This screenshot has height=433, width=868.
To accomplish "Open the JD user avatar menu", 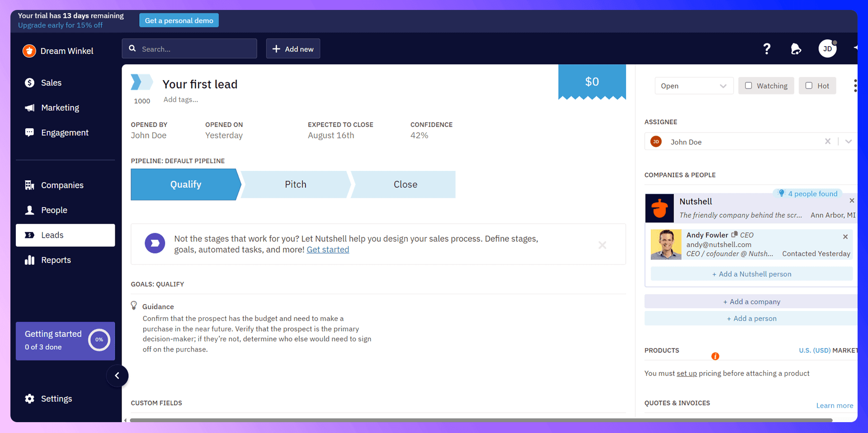I will click(x=827, y=49).
